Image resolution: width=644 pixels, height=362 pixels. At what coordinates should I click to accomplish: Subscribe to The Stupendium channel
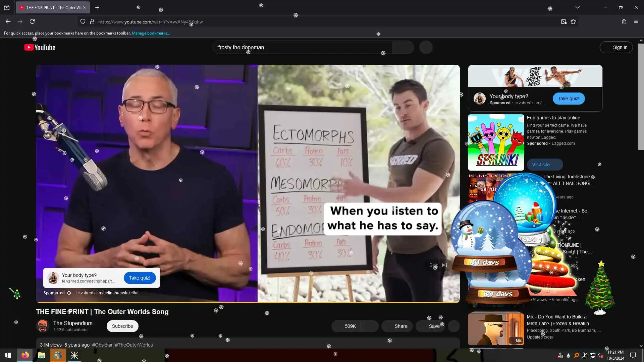tap(122, 326)
